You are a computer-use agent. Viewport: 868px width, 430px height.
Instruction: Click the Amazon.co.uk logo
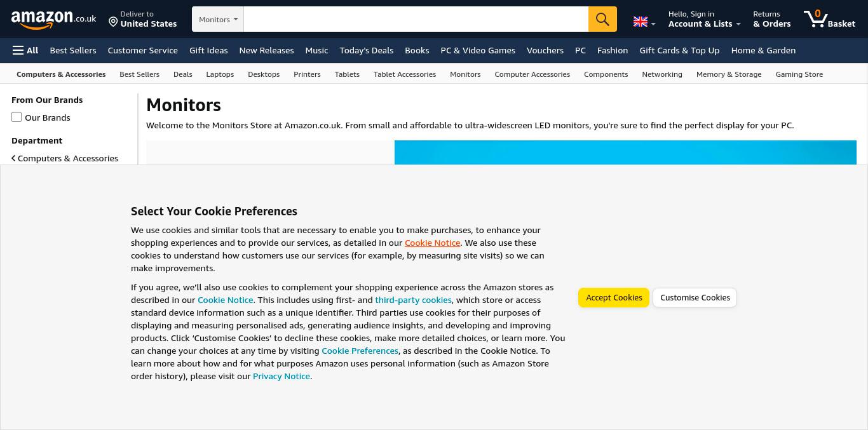click(x=53, y=20)
